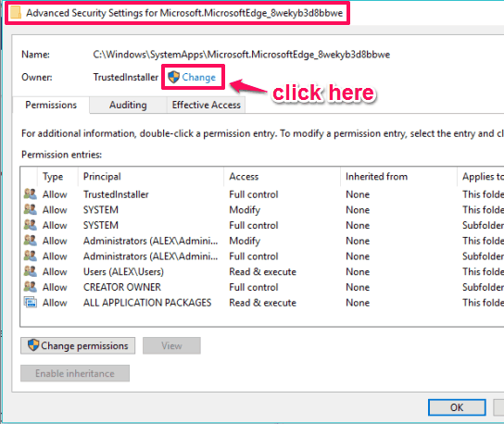This screenshot has height=424, width=504.
Task: Click the user group icon for the CREATOR OWNER row
Action: [x=31, y=287]
